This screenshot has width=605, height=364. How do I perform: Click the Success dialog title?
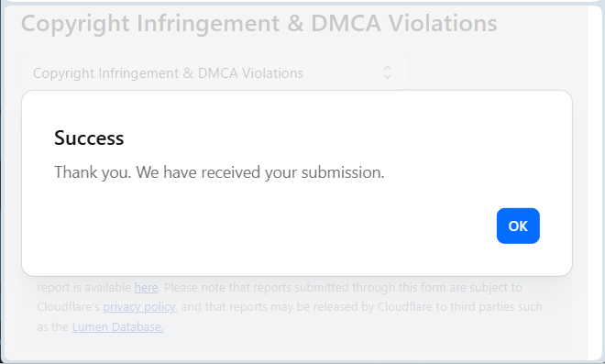(89, 138)
